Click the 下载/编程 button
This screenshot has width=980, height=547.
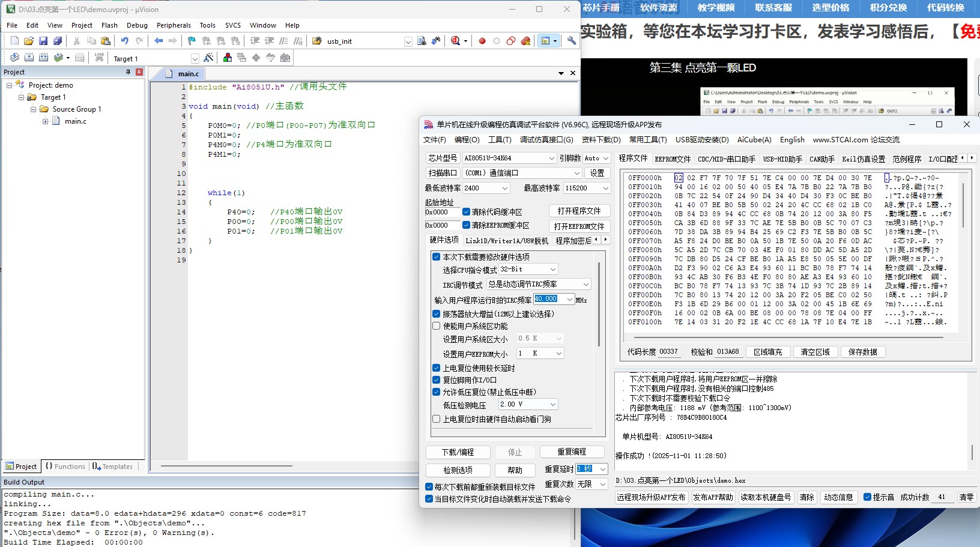tap(458, 452)
